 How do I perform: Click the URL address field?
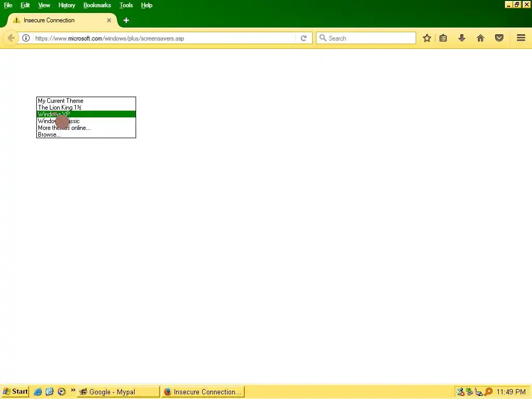[165, 38]
